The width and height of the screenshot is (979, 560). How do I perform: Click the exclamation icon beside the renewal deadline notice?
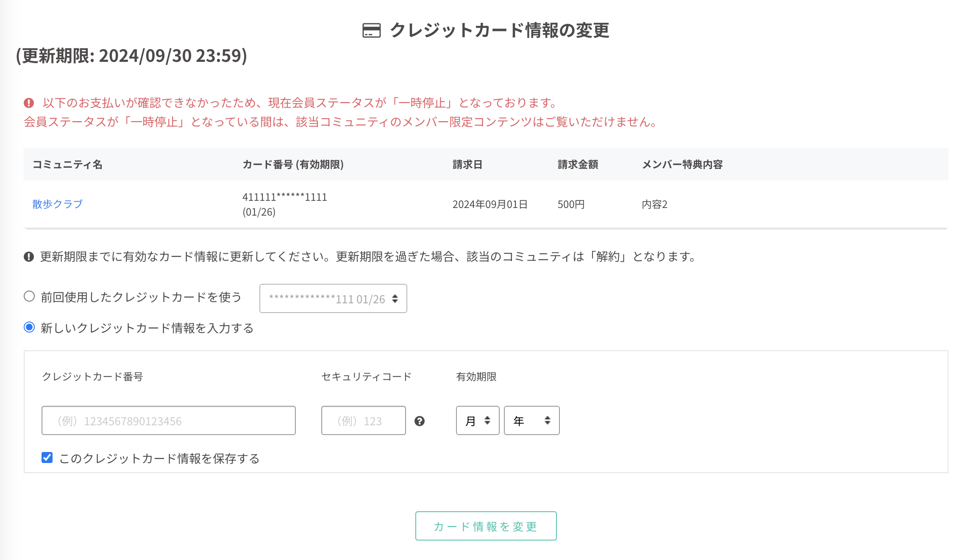28,256
